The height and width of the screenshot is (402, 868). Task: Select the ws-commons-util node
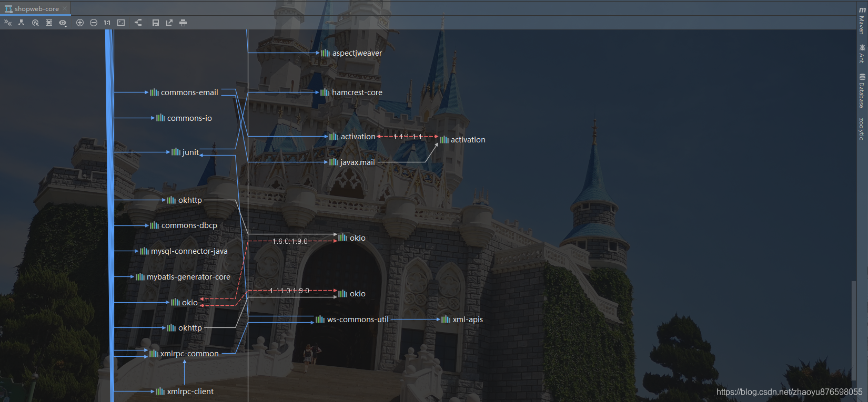pos(352,319)
